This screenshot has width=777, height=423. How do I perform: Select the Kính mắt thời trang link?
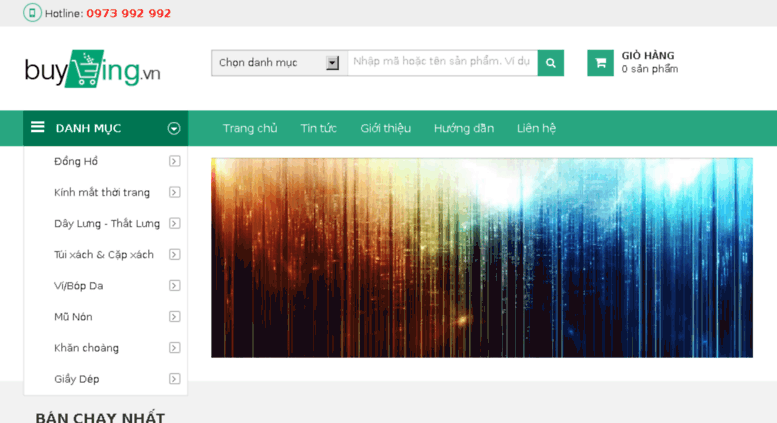click(x=102, y=193)
